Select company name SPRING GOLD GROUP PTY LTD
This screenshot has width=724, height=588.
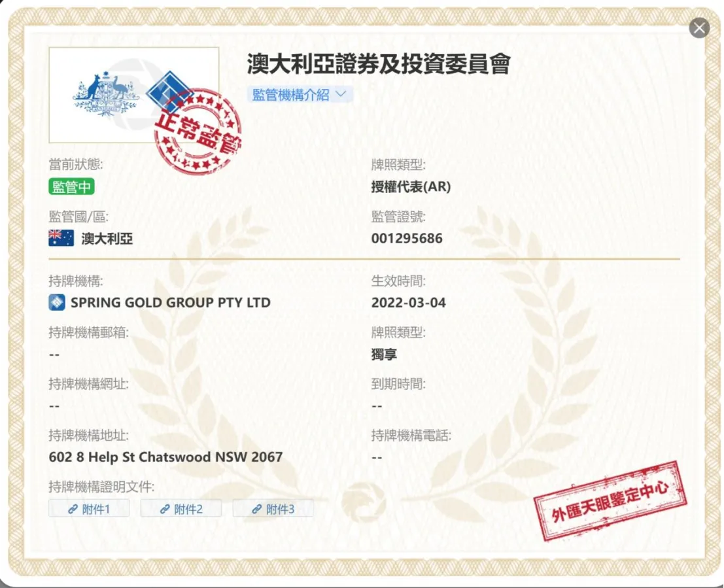click(171, 303)
